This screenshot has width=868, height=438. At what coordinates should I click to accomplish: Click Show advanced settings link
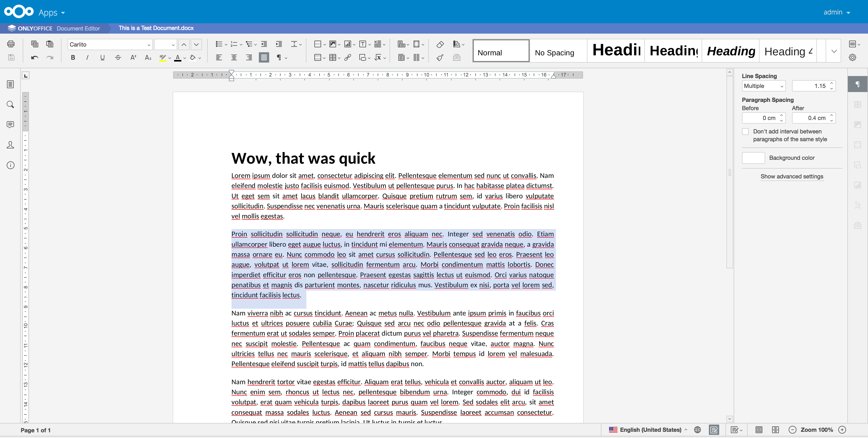(x=792, y=177)
